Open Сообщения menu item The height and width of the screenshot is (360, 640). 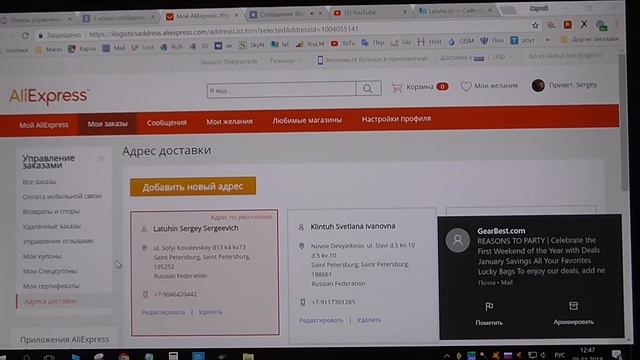coord(167,122)
